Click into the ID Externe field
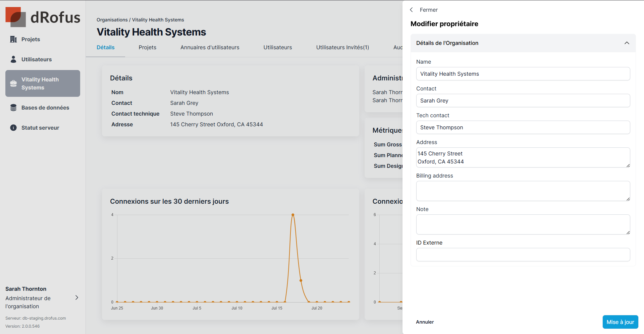The width and height of the screenshot is (644, 334). click(x=523, y=255)
